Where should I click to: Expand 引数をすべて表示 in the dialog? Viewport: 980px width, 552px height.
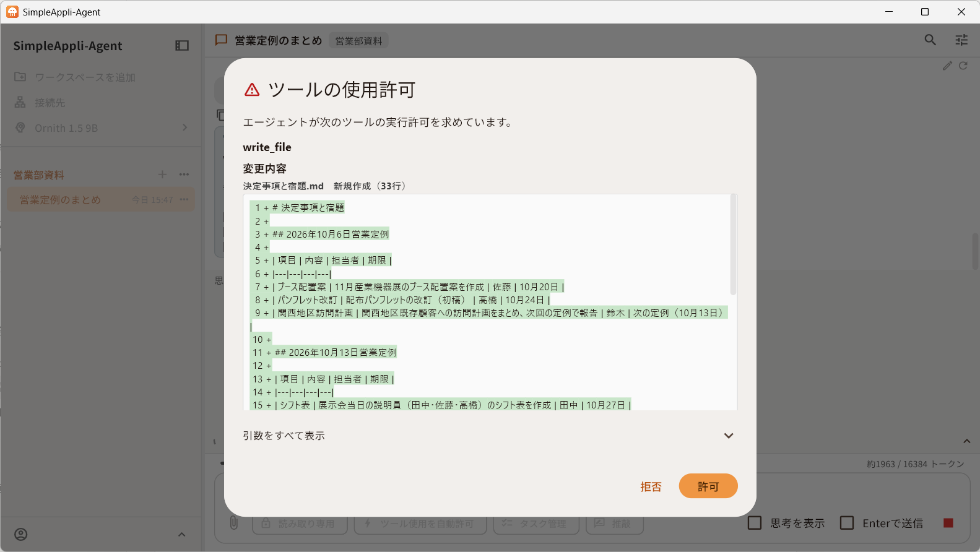[490, 436]
